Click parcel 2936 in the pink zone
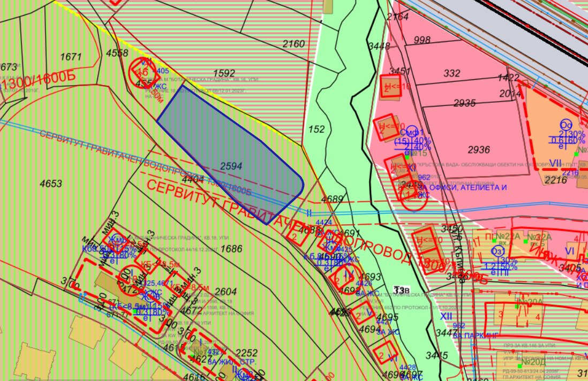Screen dimensions: 588x381 (x=479, y=149)
